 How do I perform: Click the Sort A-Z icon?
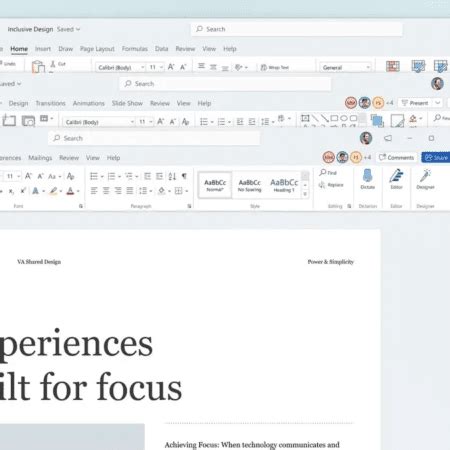[172, 176]
